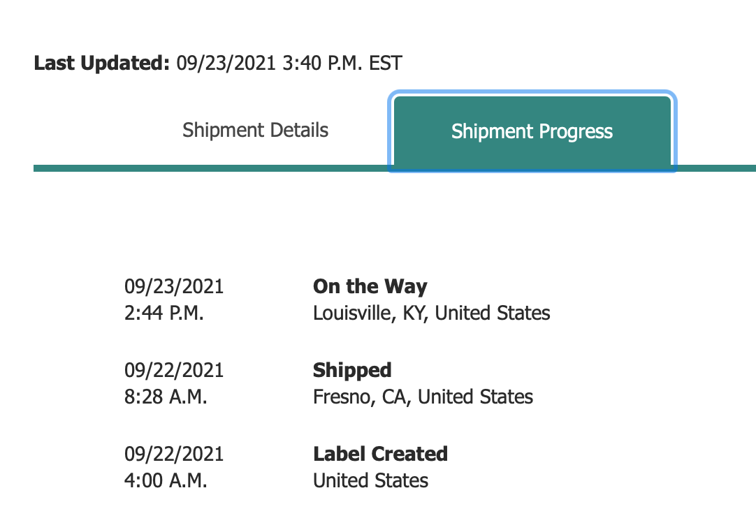The width and height of the screenshot is (756, 532).
Task: Switch to the Shipment Details tab
Action: (x=255, y=131)
